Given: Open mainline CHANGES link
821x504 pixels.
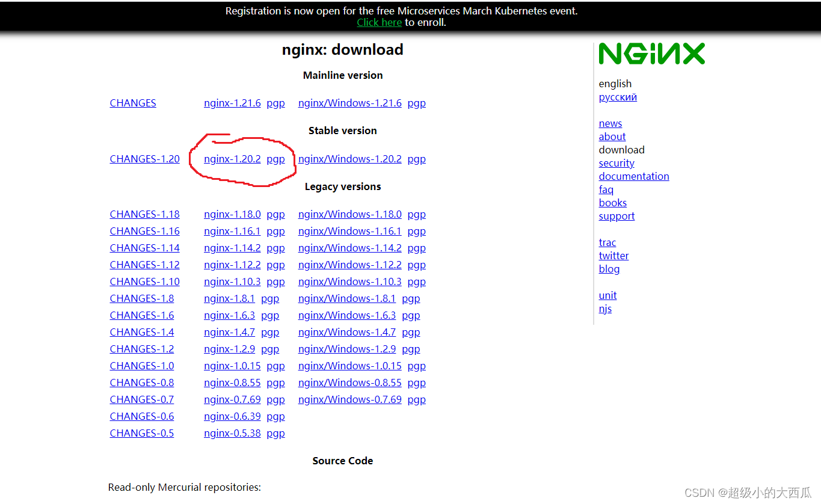Looking at the screenshot, I should 133,103.
